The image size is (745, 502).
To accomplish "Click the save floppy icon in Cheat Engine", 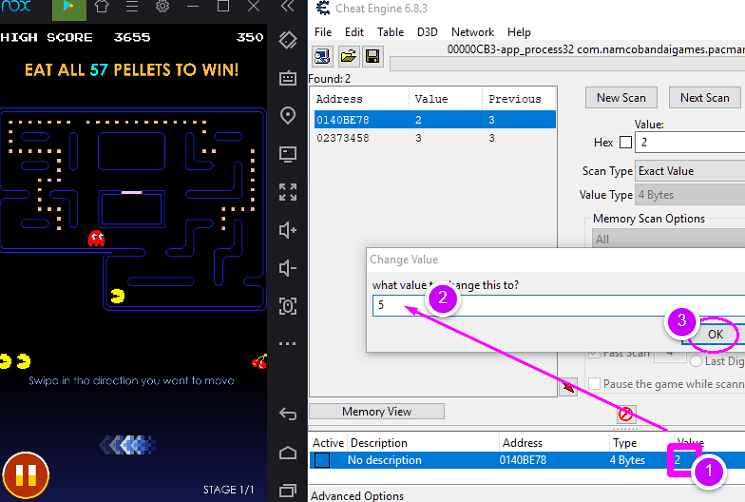I will pos(372,57).
